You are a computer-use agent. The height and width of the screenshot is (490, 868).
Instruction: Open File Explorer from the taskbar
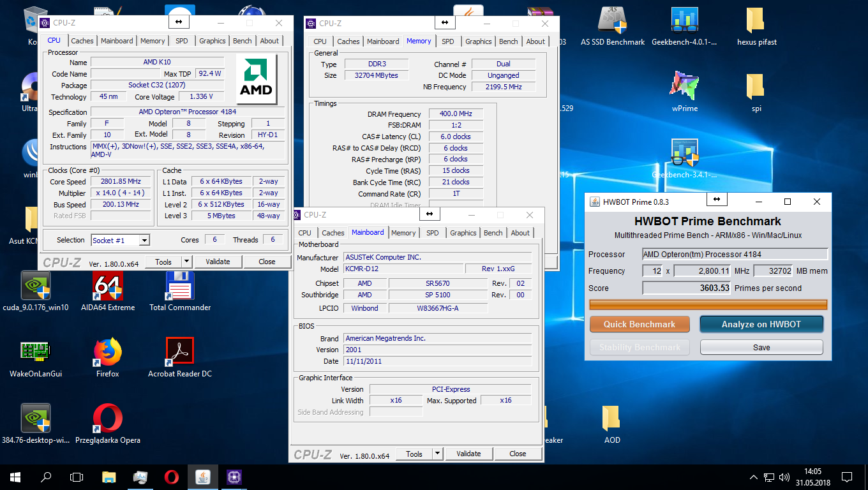pyautogui.click(x=109, y=477)
